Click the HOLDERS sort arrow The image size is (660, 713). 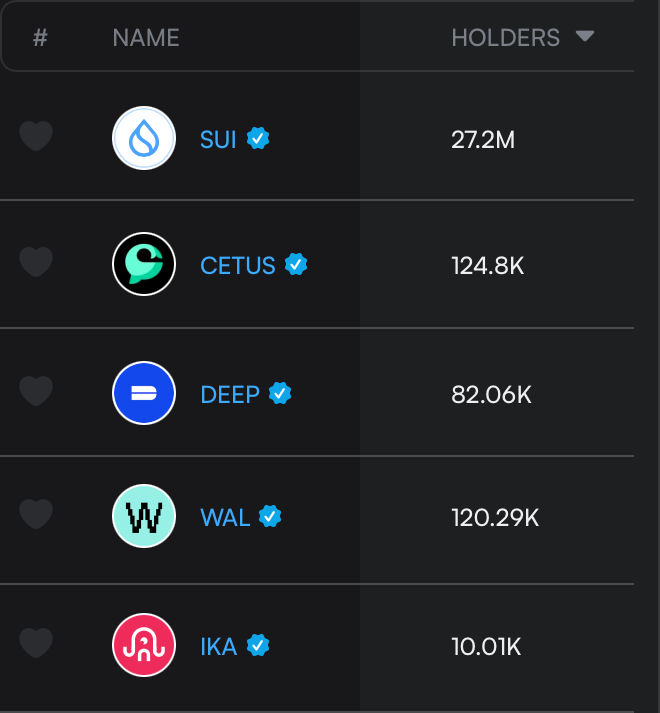click(585, 37)
